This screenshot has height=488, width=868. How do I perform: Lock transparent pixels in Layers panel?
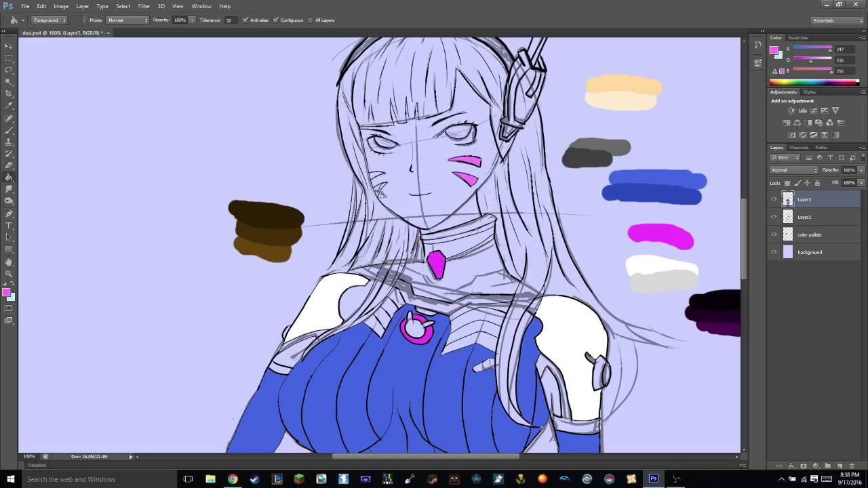(787, 183)
